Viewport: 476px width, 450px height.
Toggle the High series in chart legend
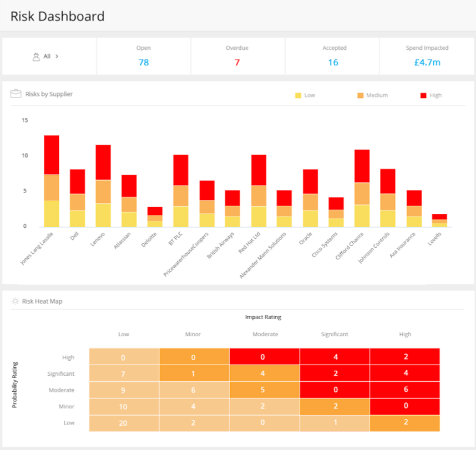[431, 95]
